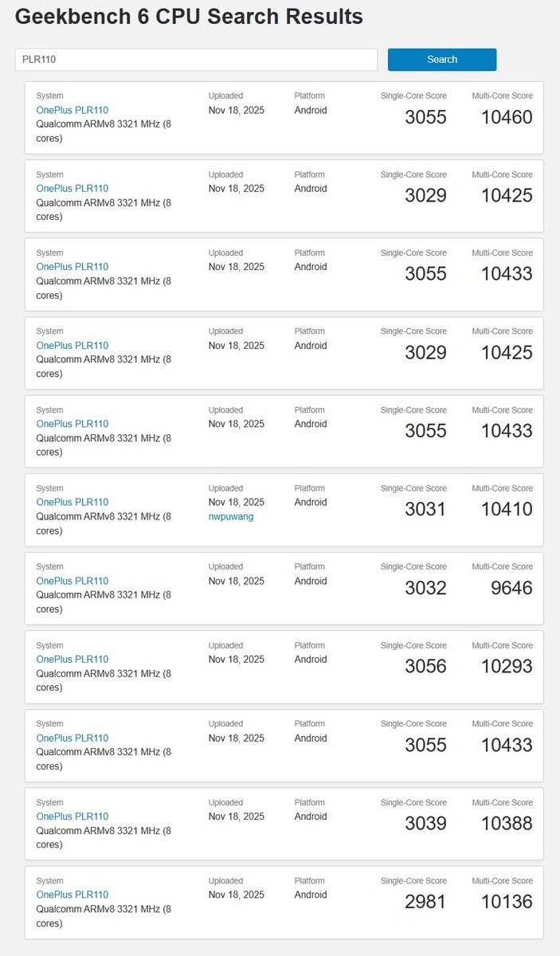This screenshot has height=956, width=560.
Task: Click the multi-core score 10388
Action: (507, 824)
